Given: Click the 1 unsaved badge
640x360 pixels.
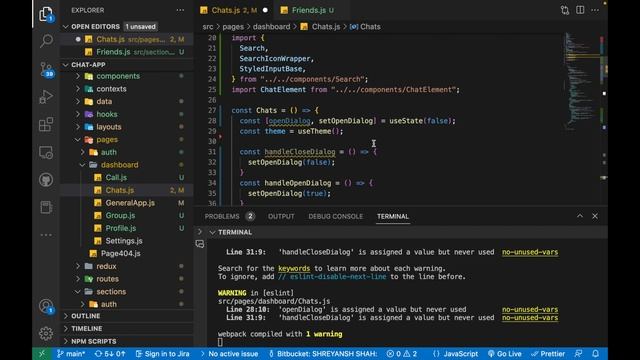Looking at the screenshot, I should point(140,27).
